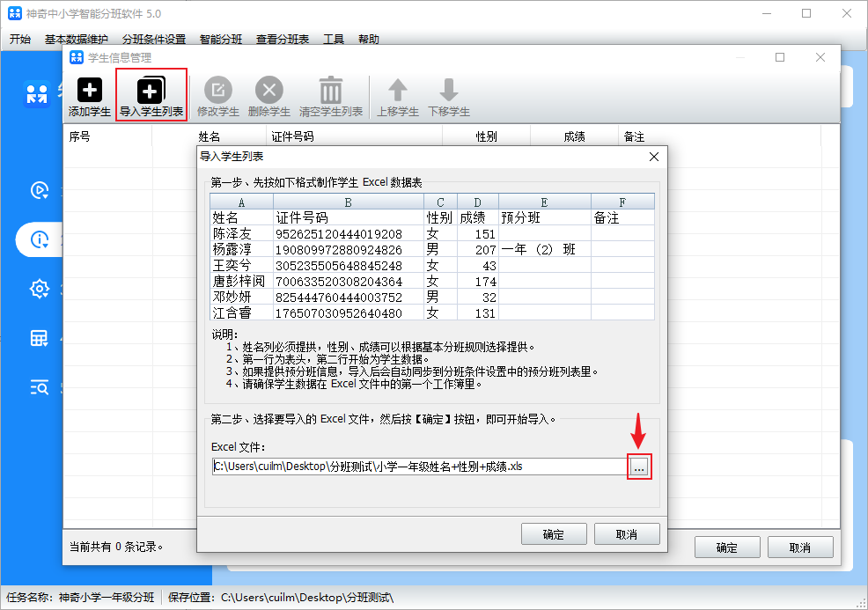
Task: Click the browse "..." button for the Excel file
Action: (639, 467)
